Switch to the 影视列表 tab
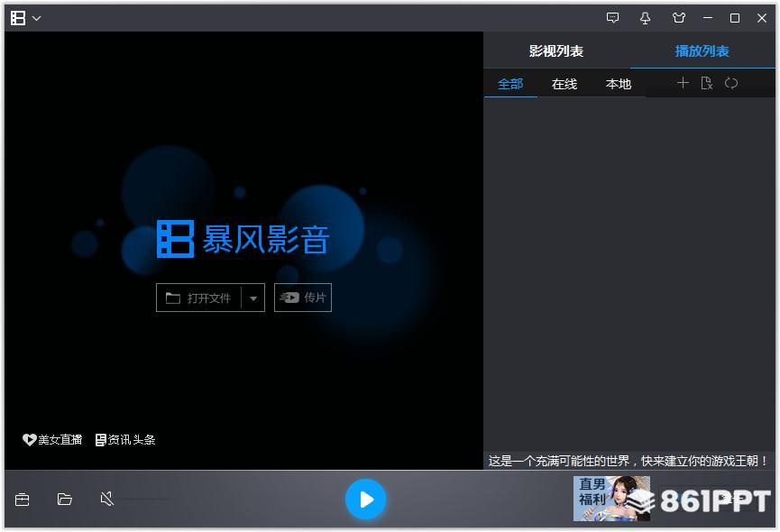 (x=556, y=50)
